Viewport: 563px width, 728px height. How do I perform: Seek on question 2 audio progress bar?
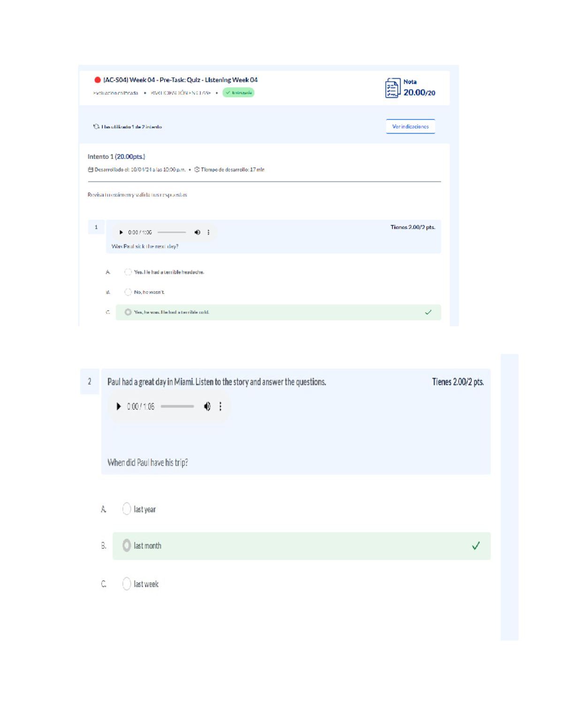pyautogui.click(x=177, y=406)
